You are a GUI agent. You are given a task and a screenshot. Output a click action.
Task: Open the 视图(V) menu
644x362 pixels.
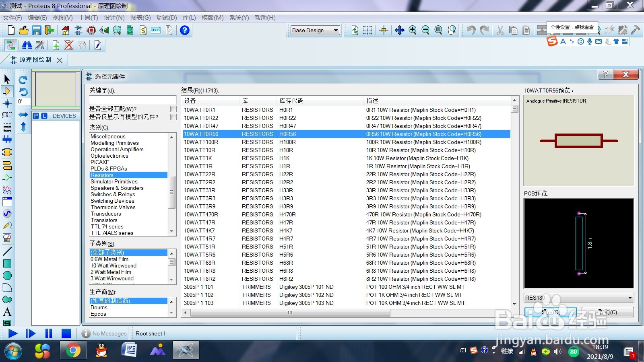[x=63, y=18]
